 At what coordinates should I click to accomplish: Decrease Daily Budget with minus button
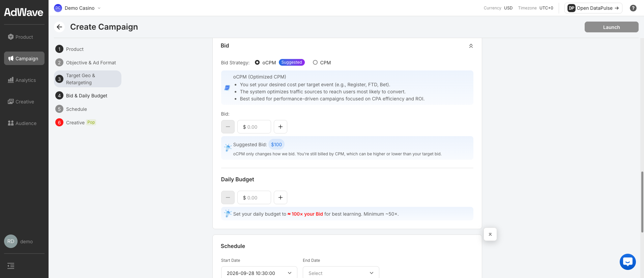228,197
